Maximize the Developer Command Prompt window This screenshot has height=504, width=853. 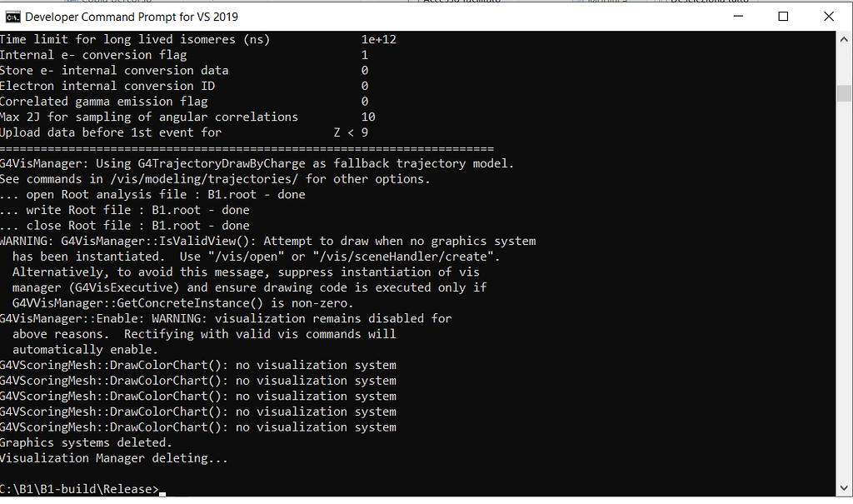click(x=783, y=17)
